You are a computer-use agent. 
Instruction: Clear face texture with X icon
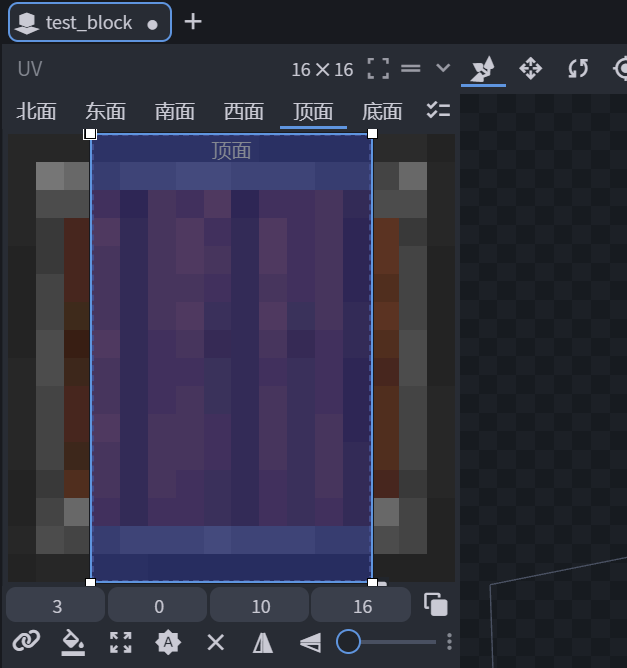[x=216, y=642]
